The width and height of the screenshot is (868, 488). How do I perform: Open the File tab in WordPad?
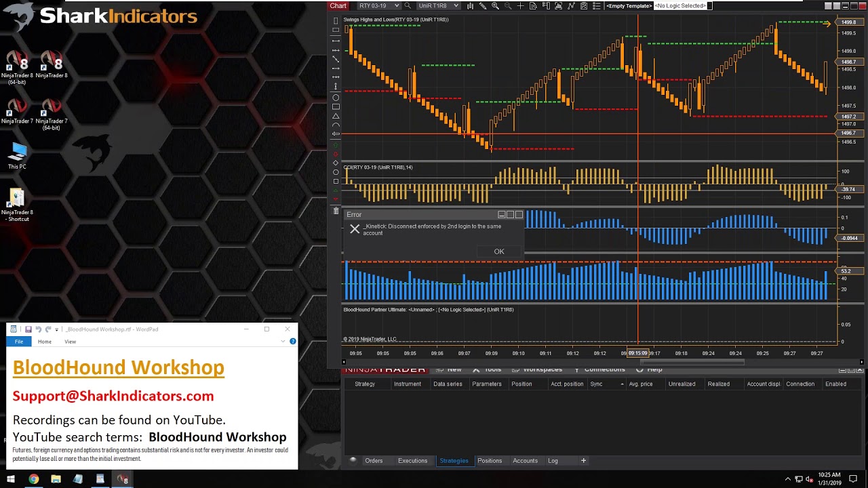click(19, 342)
